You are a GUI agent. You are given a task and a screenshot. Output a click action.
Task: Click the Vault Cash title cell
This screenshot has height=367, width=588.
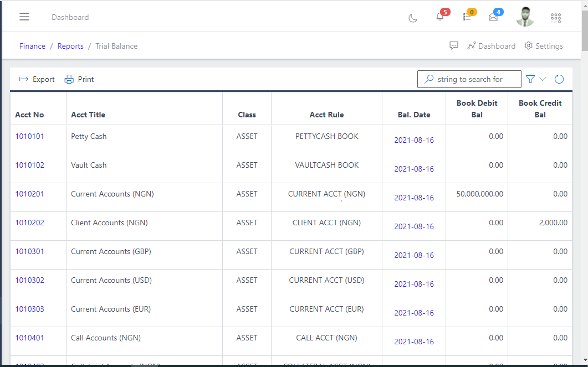pyautogui.click(x=89, y=165)
